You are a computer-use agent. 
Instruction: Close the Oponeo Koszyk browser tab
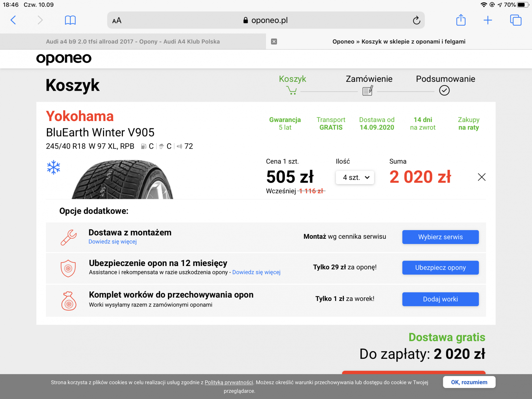tap(274, 42)
